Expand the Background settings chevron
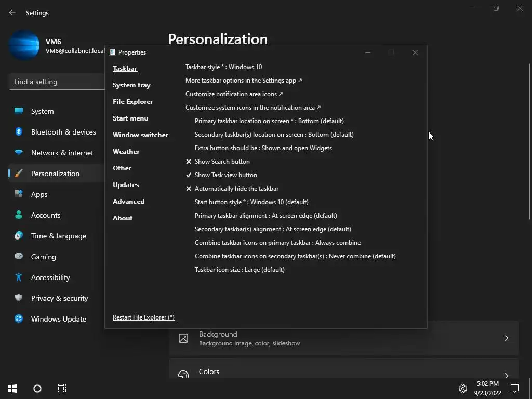Screen dimensions: 532x399 pyautogui.click(x=506, y=338)
